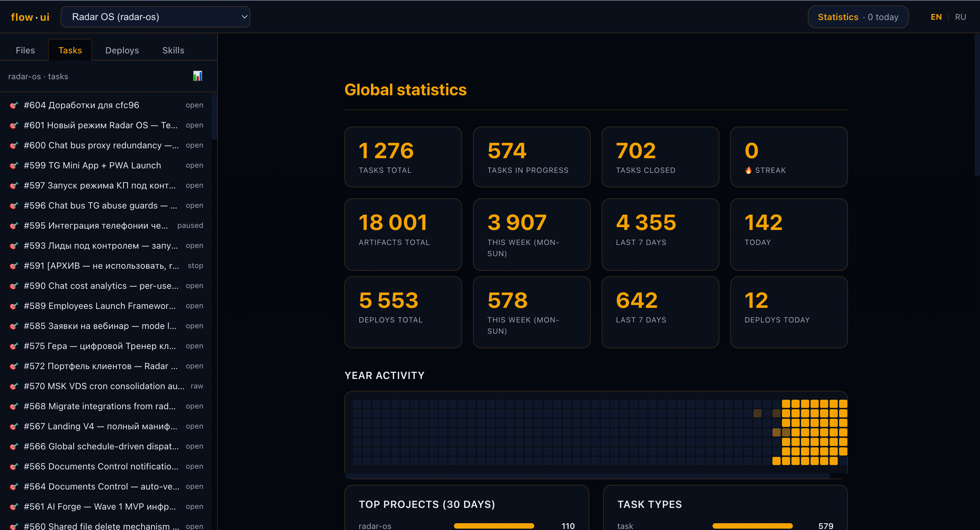
Task: Click the target icon beside task #565
Action: (x=14, y=466)
